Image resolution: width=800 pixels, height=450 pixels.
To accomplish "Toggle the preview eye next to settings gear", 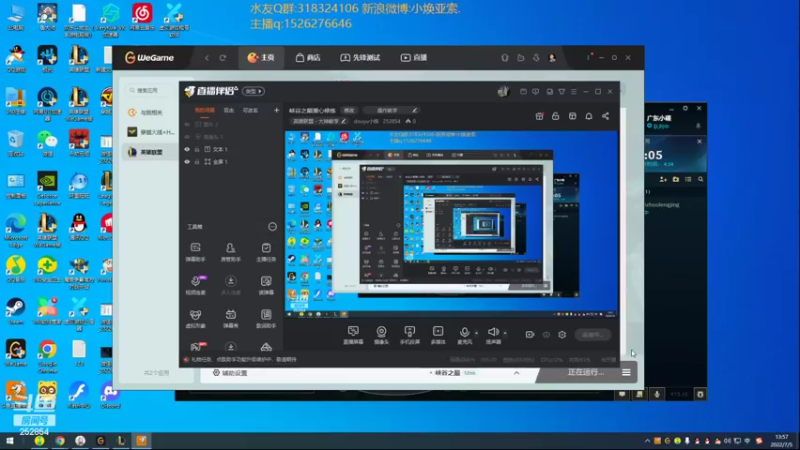I will coord(546,335).
